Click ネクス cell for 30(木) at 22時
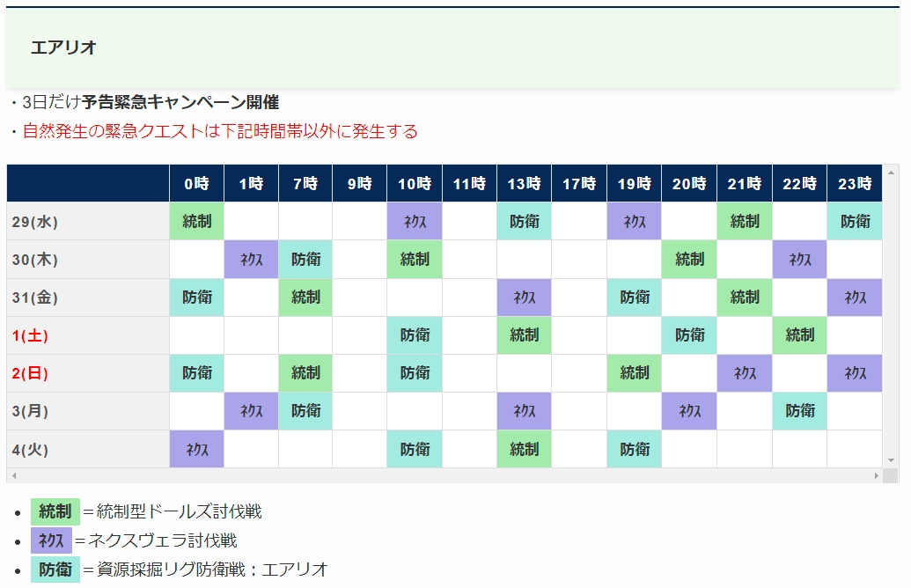911x588 pixels. click(x=799, y=259)
